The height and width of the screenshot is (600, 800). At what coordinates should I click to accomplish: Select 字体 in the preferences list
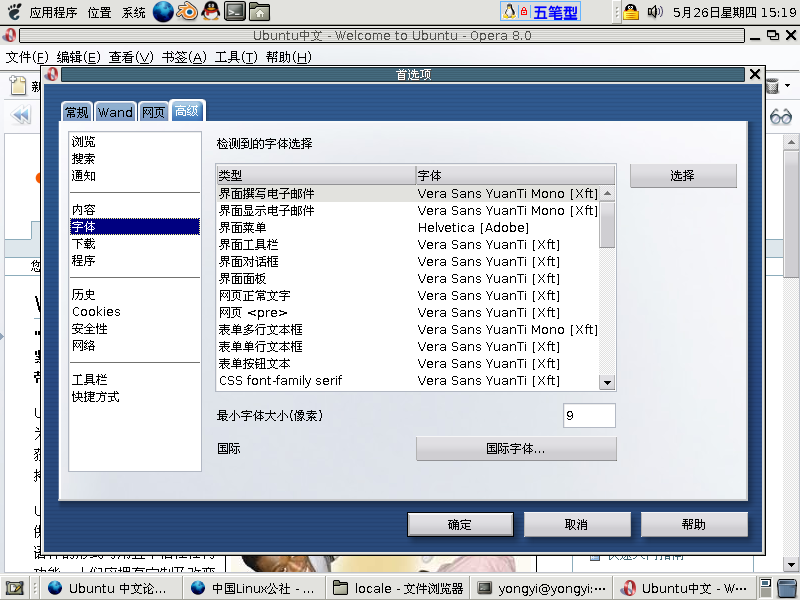pos(135,227)
